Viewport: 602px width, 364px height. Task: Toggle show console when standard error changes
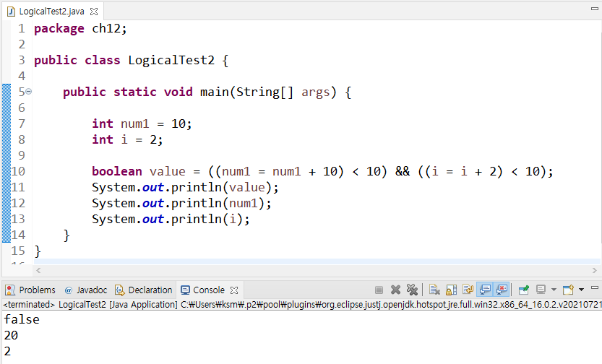click(502, 290)
